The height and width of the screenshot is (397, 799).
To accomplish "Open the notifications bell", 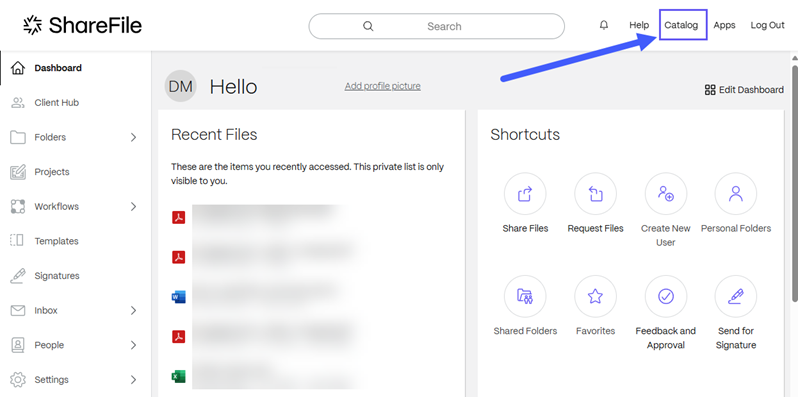I will click(604, 25).
